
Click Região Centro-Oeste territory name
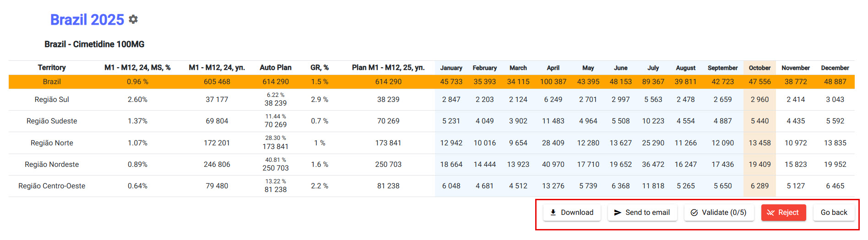(52, 186)
